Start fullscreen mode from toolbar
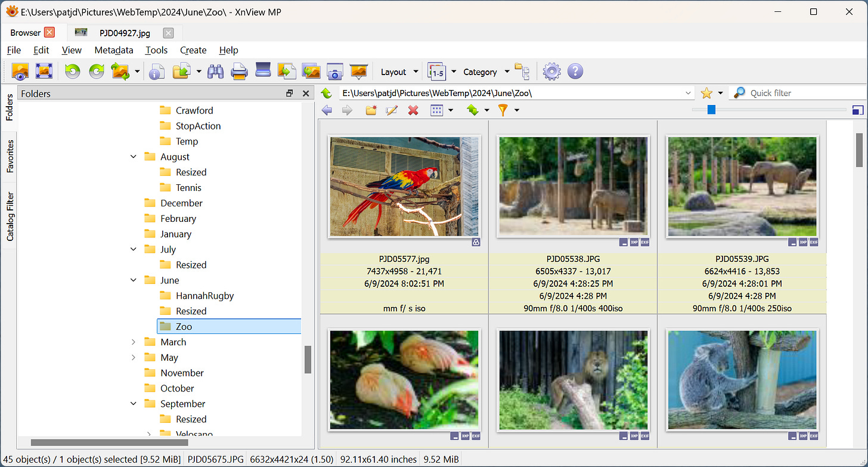Viewport: 868px width, 467px height. [x=44, y=72]
